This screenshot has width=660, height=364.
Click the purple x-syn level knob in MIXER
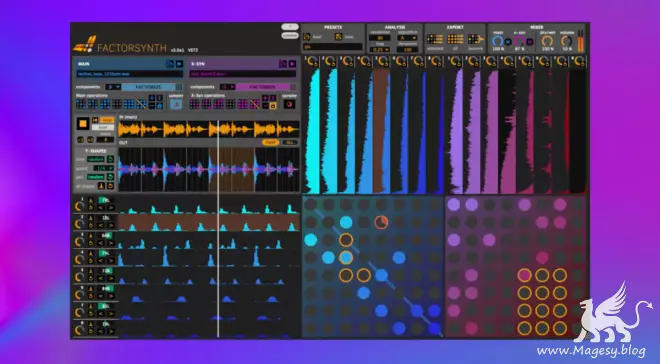coord(519,41)
